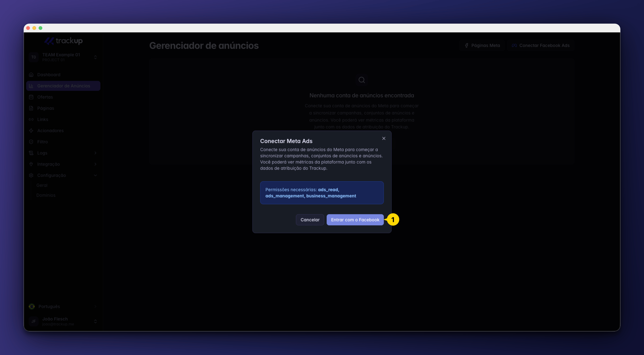Screen dimensions: 644x355
Task: Go to Páginas in the sidebar
Action: pyautogui.click(x=63, y=108)
